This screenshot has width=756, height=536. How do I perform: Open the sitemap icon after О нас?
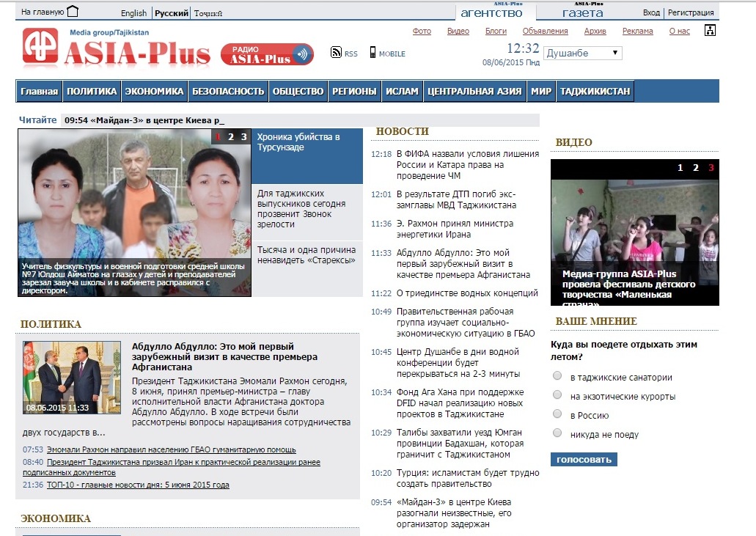point(709,31)
